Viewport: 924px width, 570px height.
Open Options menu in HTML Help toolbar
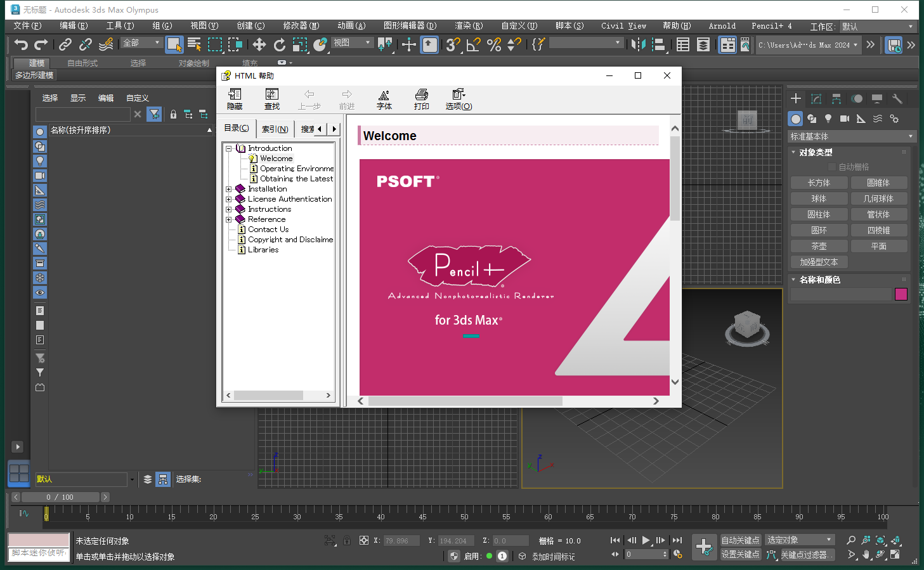pyautogui.click(x=459, y=99)
